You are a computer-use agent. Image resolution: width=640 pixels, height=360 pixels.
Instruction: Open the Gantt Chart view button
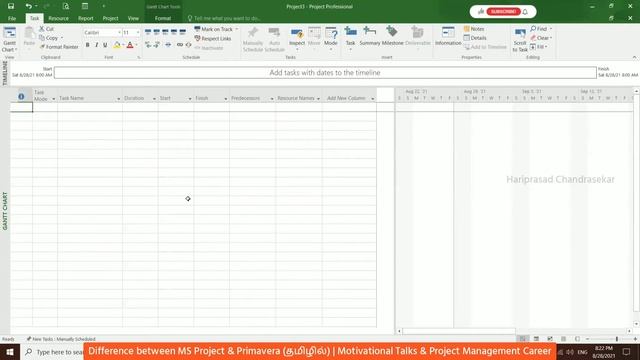[x=9, y=39]
